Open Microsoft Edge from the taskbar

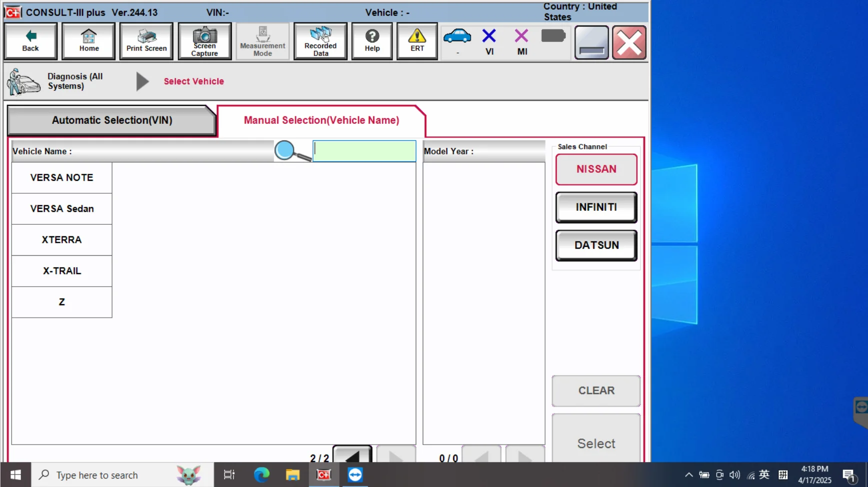pyautogui.click(x=261, y=475)
